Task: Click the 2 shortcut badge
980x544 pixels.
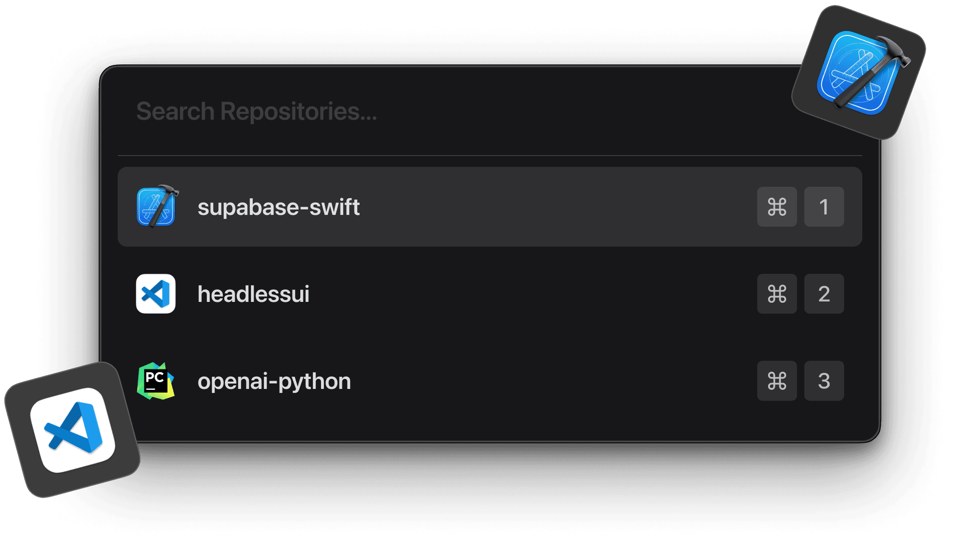Action: click(x=824, y=294)
